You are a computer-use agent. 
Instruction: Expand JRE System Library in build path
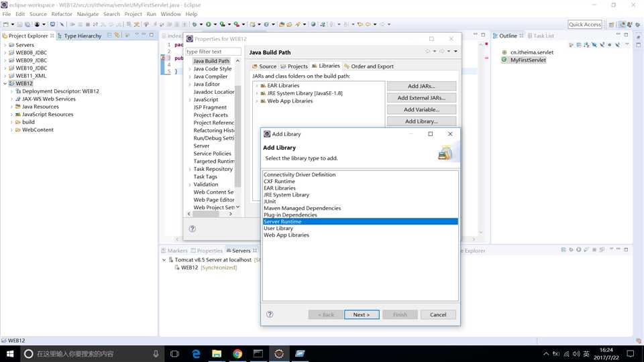257,93
